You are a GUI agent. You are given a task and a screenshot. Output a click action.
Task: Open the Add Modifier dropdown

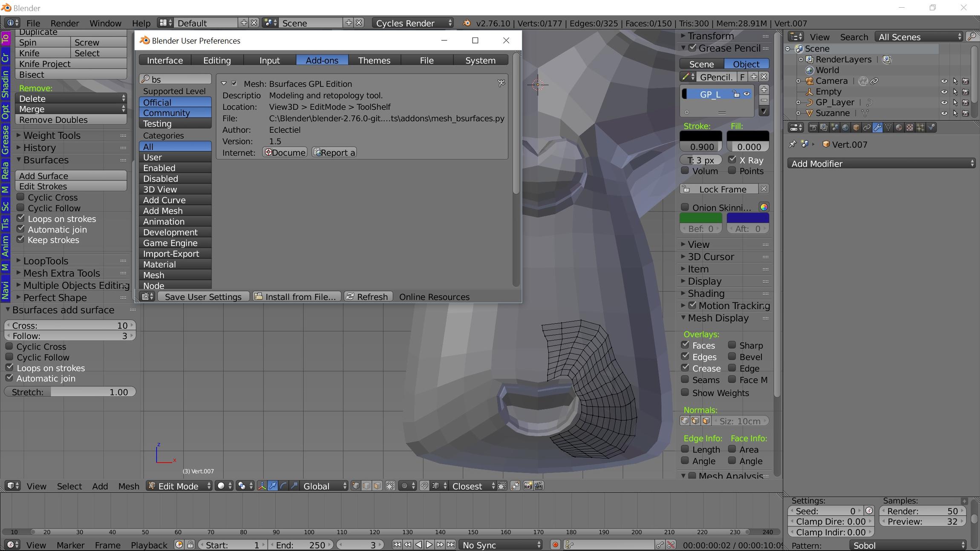881,164
